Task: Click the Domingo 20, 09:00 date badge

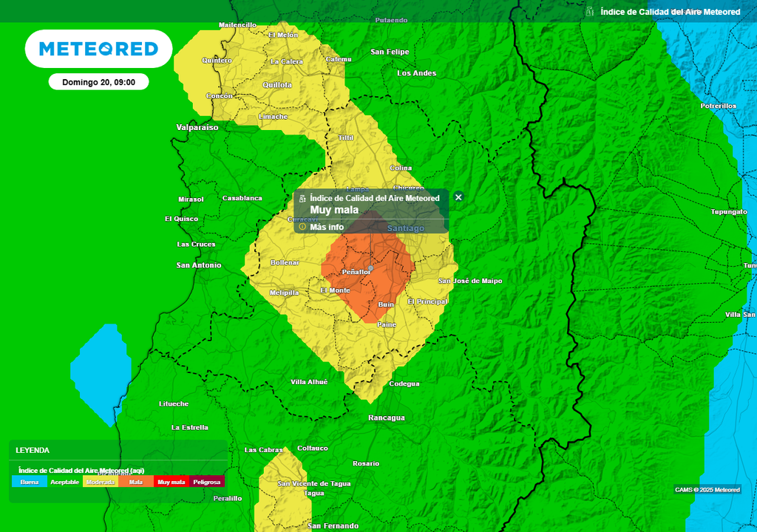Action: point(98,82)
